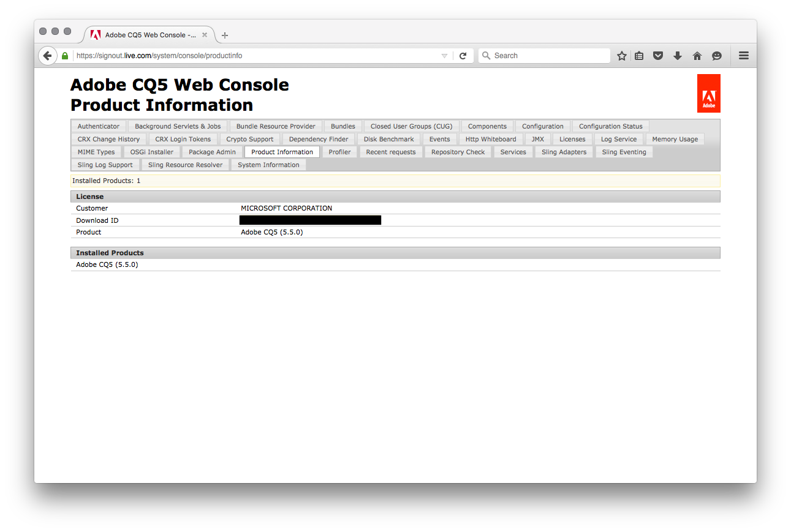The width and height of the screenshot is (791, 532).
Task: Open the Sling Log Support tab
Action: 105,165
